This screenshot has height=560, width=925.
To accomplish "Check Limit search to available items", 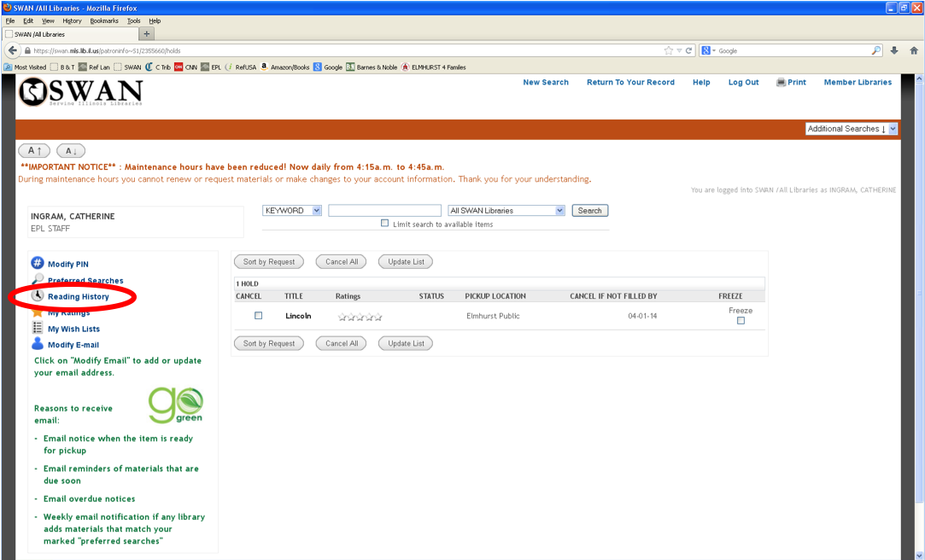I will [384, 224].
